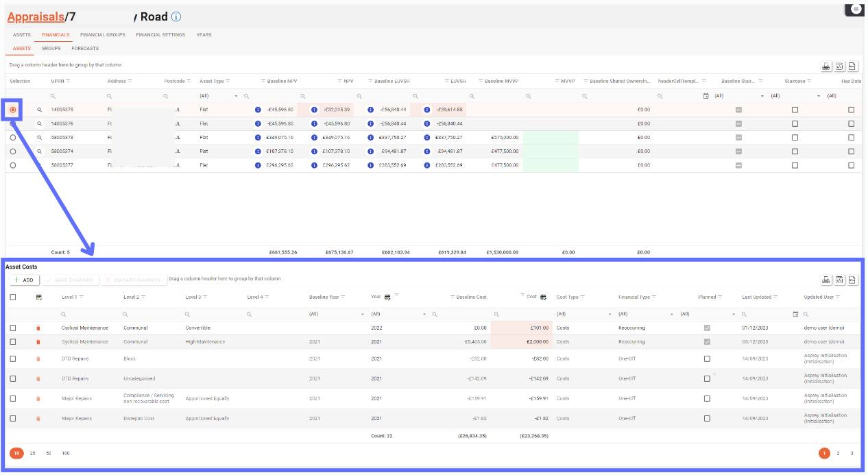Select radio button for UPRN 58005377
Screen dimensions: 868x475
click(x=13, y=165)
